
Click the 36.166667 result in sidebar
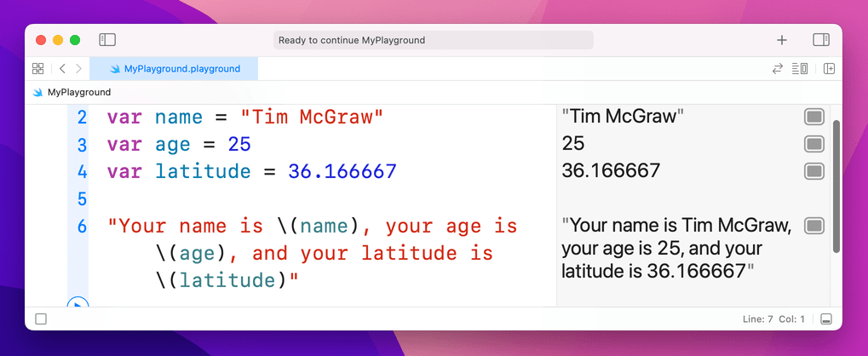click(x=611, y=170)
